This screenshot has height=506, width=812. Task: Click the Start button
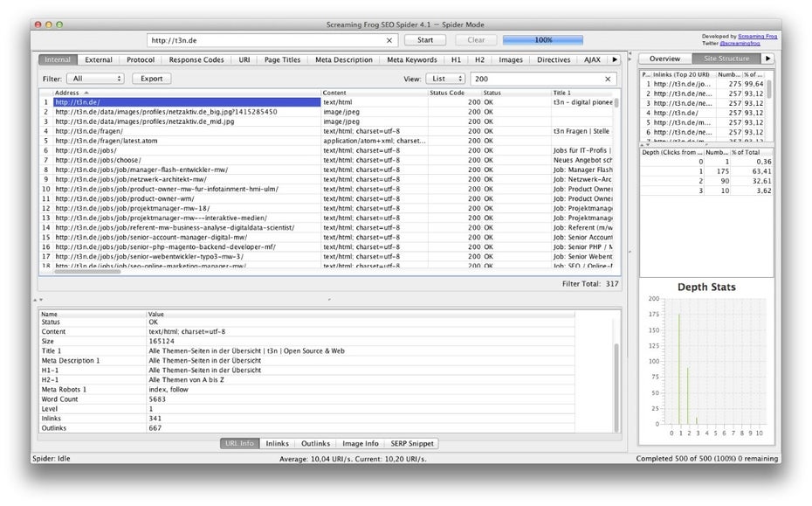tap(425, 40)
